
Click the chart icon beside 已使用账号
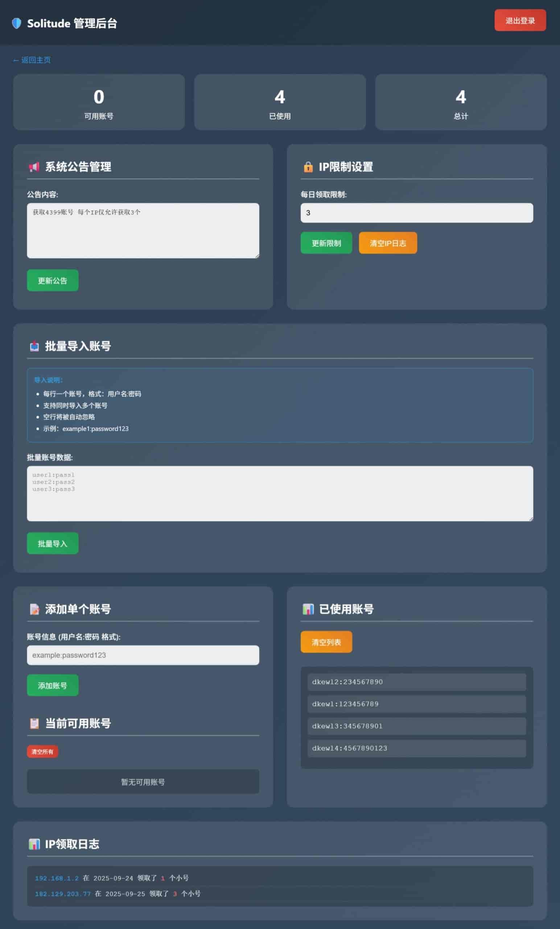308,609
